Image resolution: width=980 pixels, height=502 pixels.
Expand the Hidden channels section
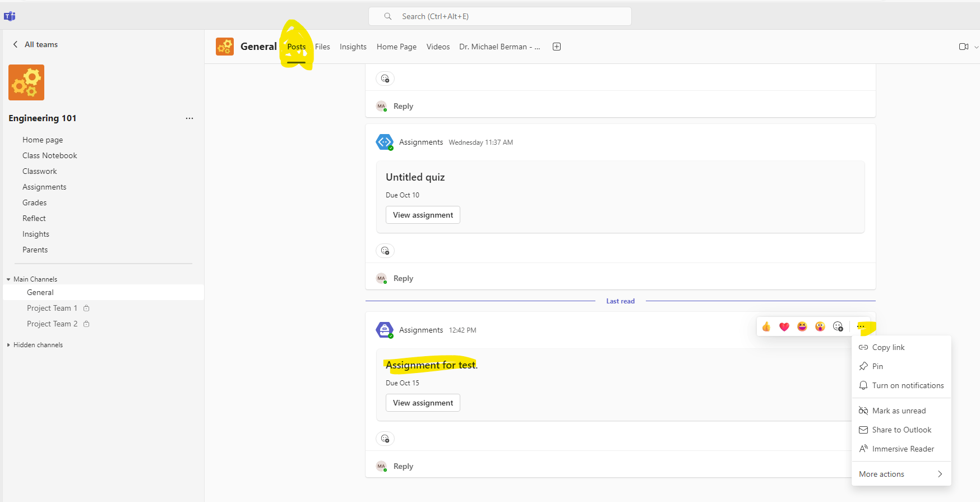tap(8, 345)
